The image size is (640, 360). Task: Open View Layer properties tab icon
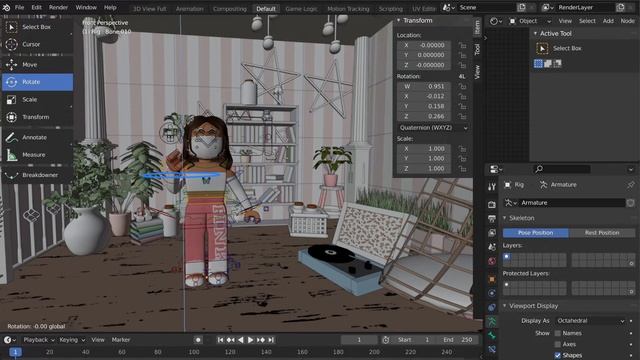click(x=492, y=233)
